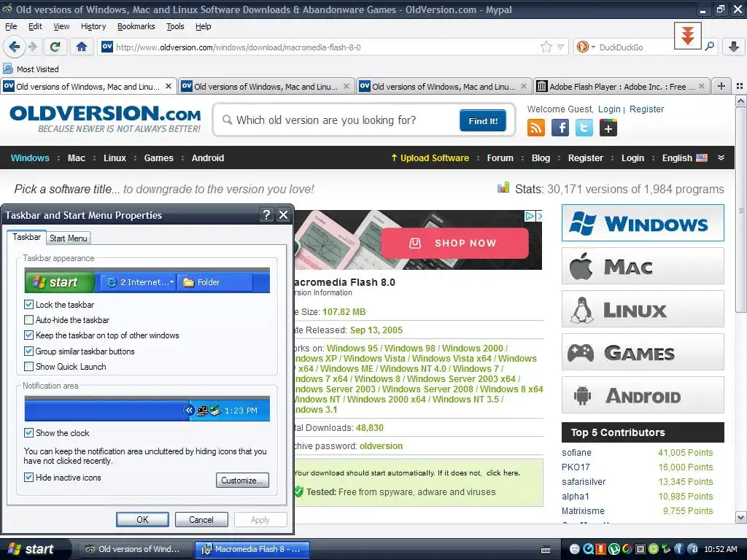The height and width of the screenshot is (560, 747).
Task: Open the View menu
Action: point(61,26)
